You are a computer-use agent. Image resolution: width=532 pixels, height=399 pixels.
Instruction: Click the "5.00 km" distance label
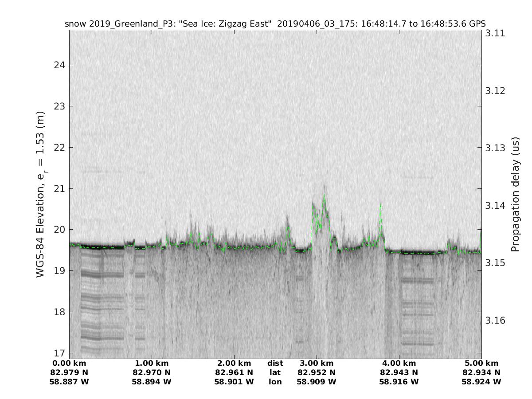click(481, 363)
